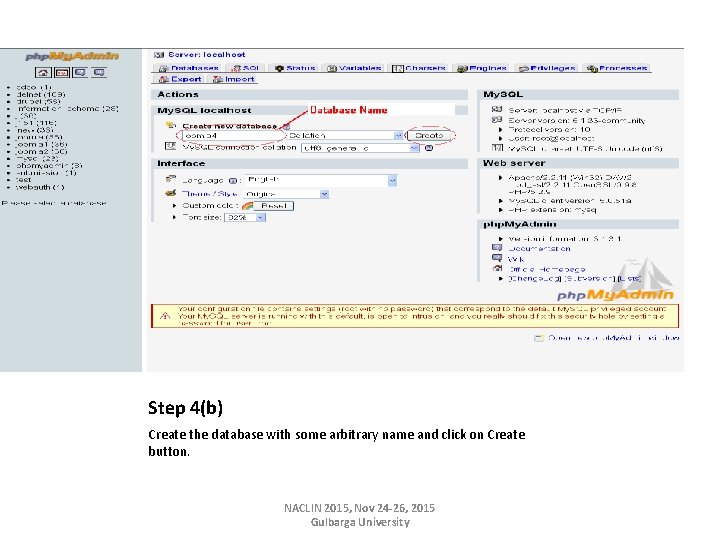The width and height of the screenshot is (720, 540).
Task: Select the phpmyadmin (8) database
Action: [49, 165]
